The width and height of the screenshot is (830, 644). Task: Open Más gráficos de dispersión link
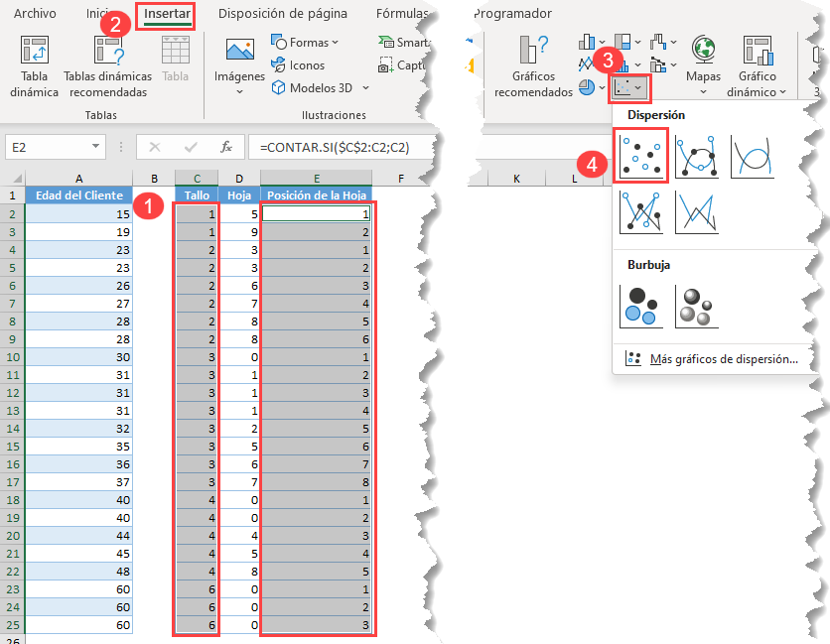coord(712,359)
